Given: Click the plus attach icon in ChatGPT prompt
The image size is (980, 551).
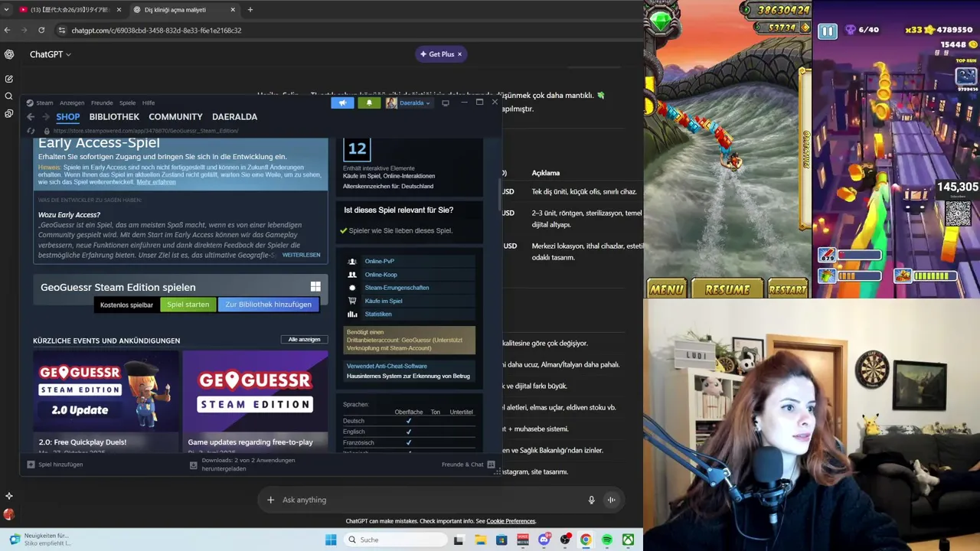Looking at the screenshot, I should (270, 500).
